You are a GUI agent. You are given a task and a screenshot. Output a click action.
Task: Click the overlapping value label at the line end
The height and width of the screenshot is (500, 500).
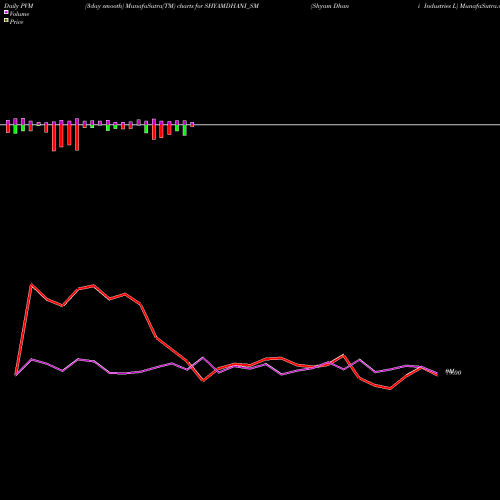click(x=453, y=372)
